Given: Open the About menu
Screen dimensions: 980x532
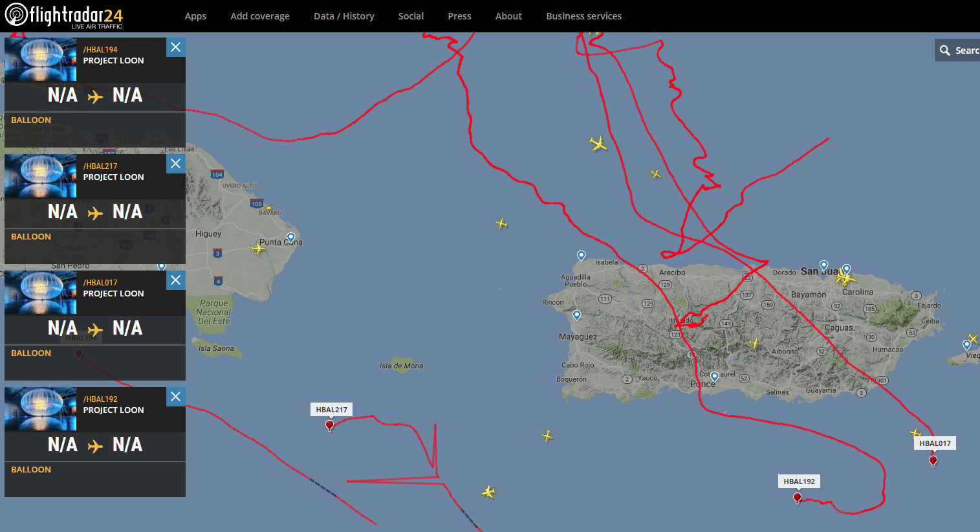Looking at the screenshot, I should pos(508,16).
